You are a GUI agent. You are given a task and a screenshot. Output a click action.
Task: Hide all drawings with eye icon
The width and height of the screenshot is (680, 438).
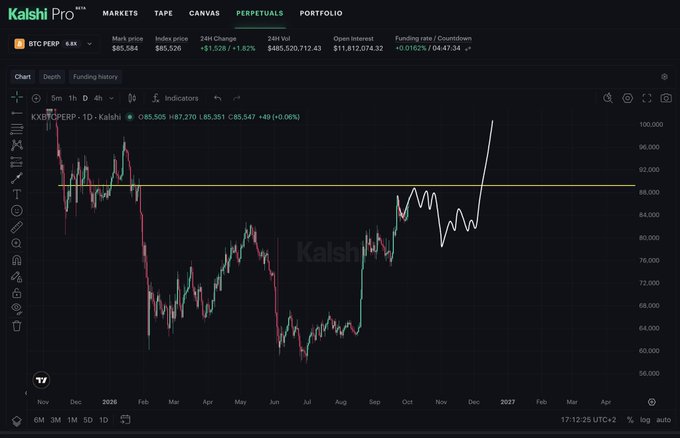coord(17,309)
